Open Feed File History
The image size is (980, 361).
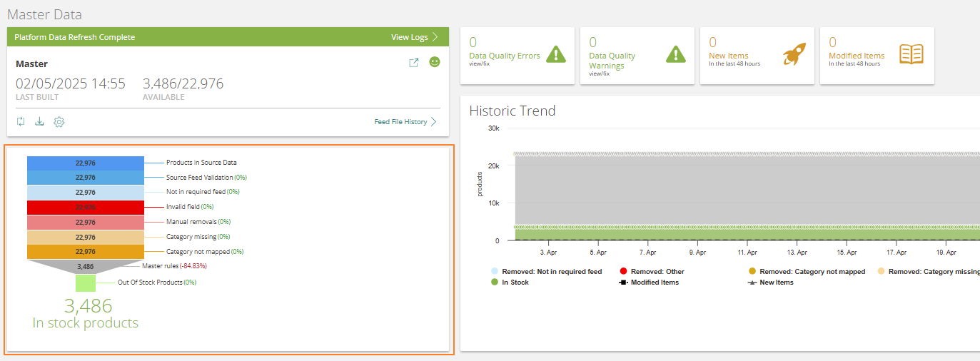(x=405, y=122)
